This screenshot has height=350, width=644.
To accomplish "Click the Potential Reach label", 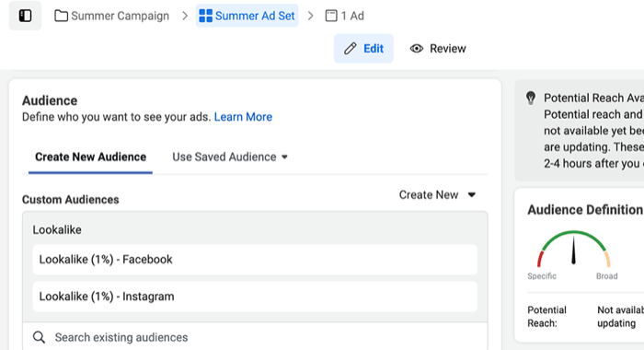I will pos(546,316).
